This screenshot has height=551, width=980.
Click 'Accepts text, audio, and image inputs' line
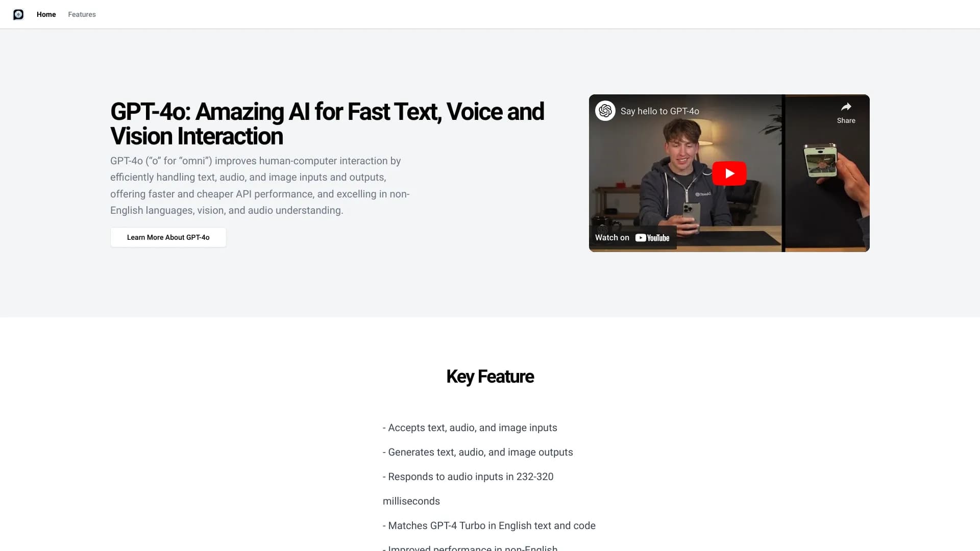pos(470,428)
